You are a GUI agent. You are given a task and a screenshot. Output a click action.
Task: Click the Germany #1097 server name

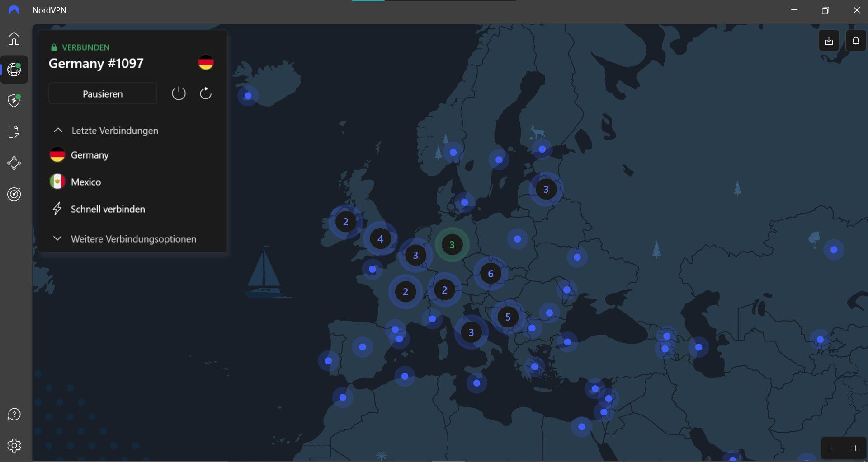[x=96, y=63]
